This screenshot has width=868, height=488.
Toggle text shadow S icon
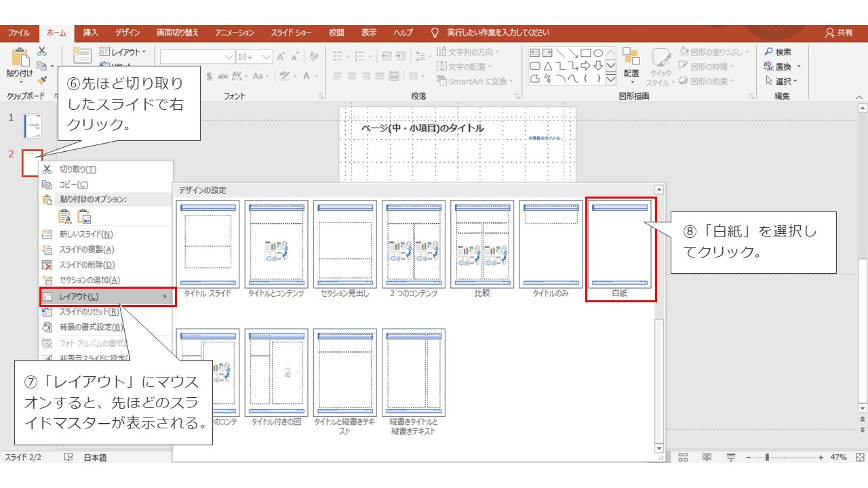(210, 77)
